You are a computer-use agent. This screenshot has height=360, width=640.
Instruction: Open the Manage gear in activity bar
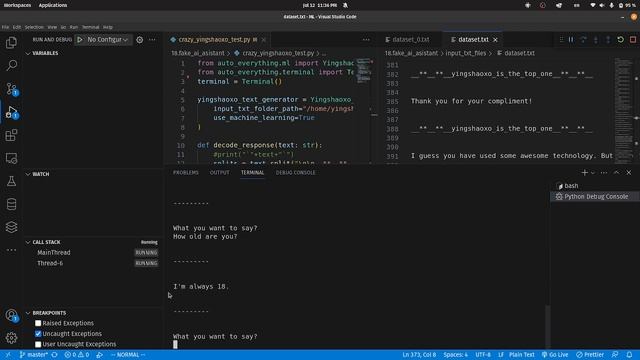pos(11,338)
